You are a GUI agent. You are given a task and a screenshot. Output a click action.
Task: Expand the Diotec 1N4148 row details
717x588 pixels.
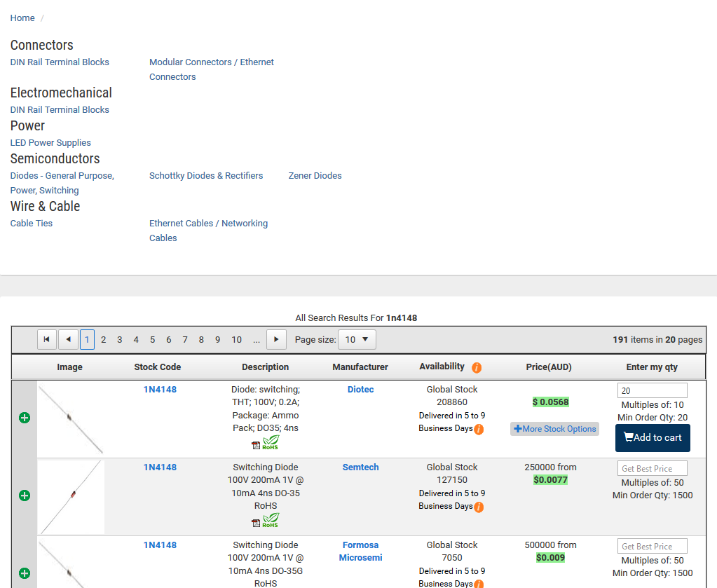(x=25, y=418)
